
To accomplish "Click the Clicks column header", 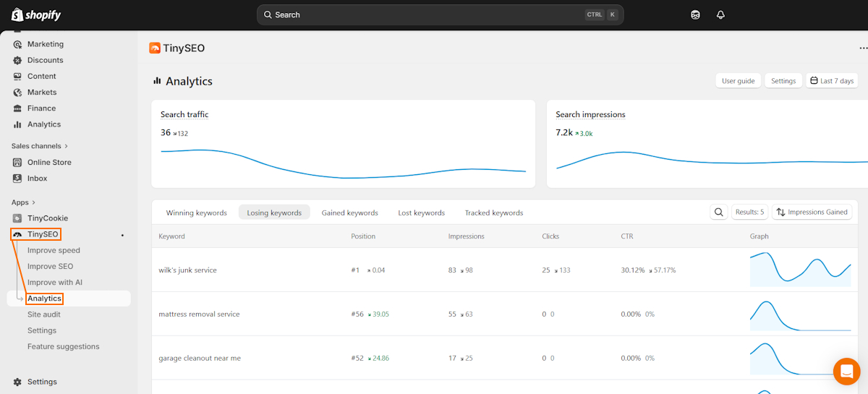I will 550,236.
